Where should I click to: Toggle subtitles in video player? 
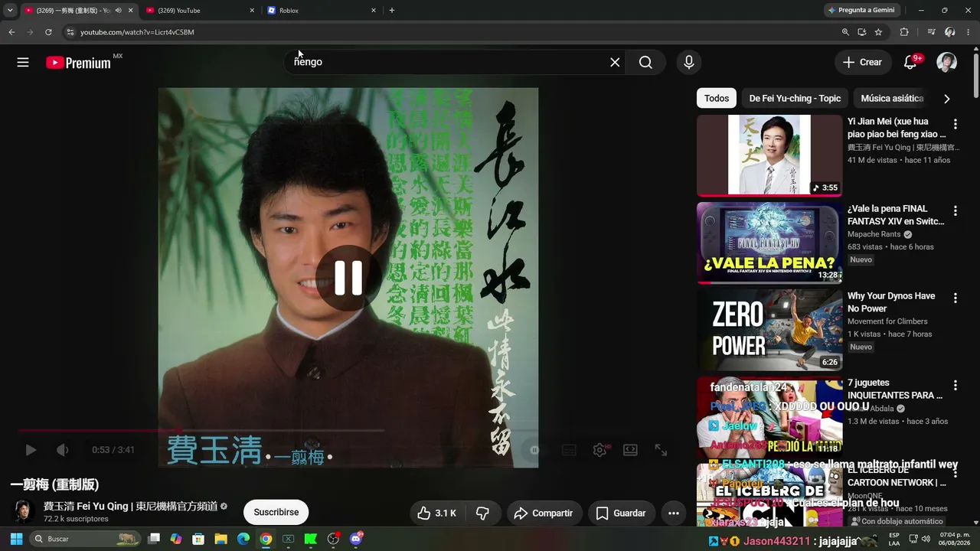pos(569,450)
